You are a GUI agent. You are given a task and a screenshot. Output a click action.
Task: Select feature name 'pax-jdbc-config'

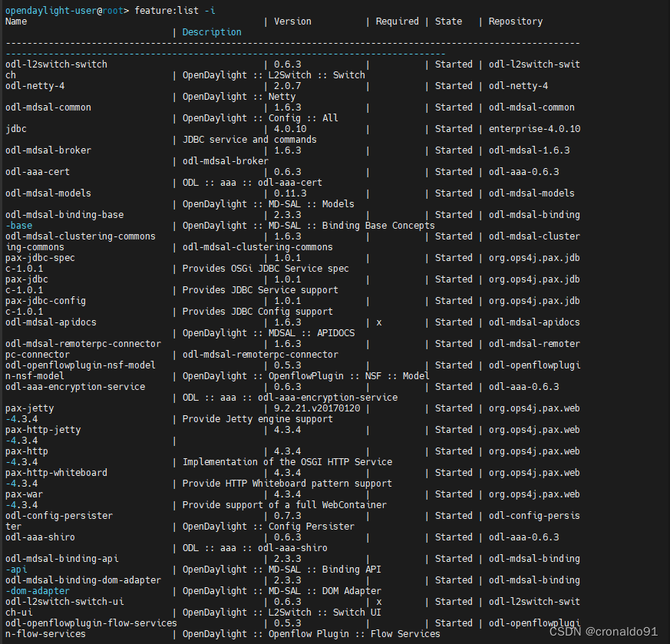click(x=45, y=301)
